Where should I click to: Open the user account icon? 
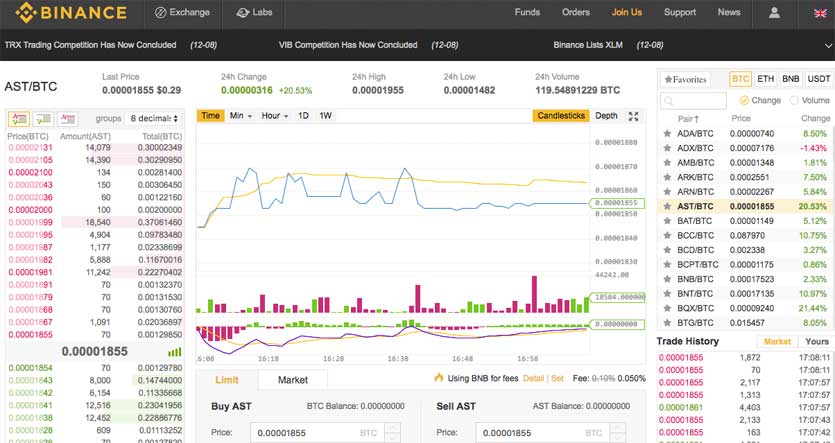point(774,13)
